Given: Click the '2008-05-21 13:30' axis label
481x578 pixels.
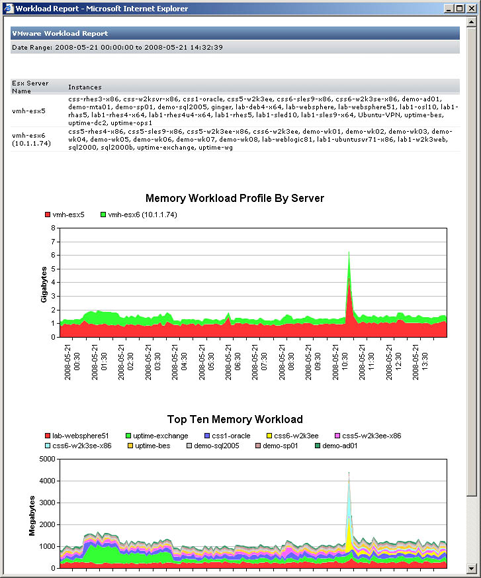Looking at the screenshot, I should click(420, 362).
